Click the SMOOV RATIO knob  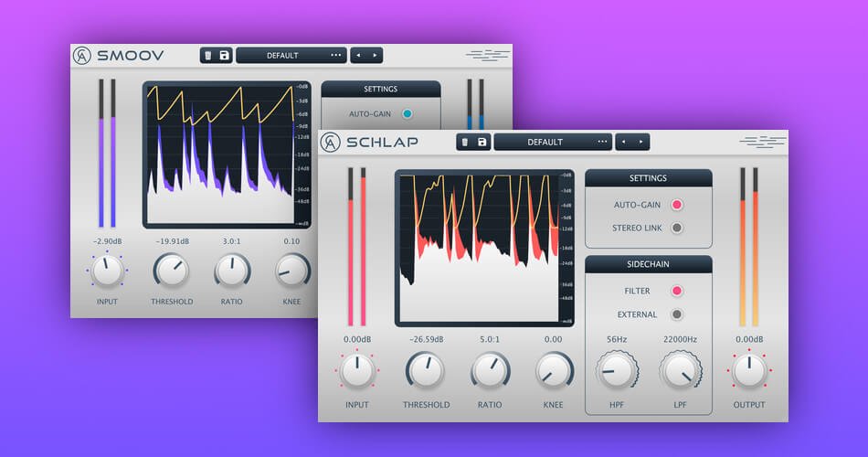pyautogui.click(x=232, y=271)
